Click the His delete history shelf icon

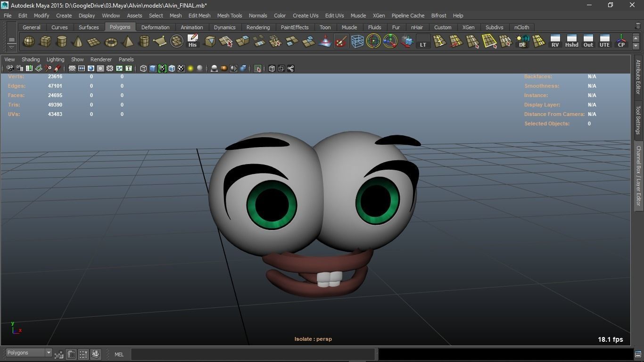coord(192,41)
